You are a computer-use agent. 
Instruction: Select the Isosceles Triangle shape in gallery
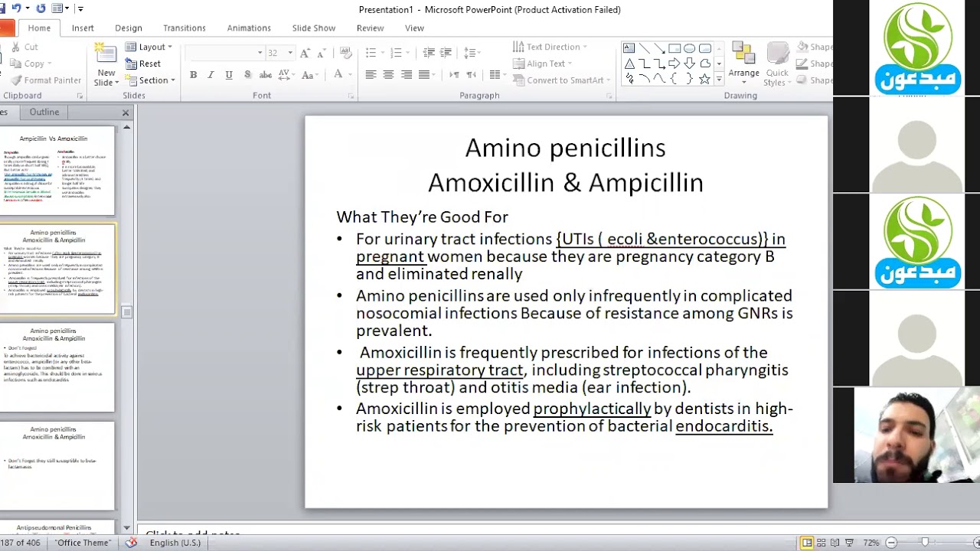629,64
